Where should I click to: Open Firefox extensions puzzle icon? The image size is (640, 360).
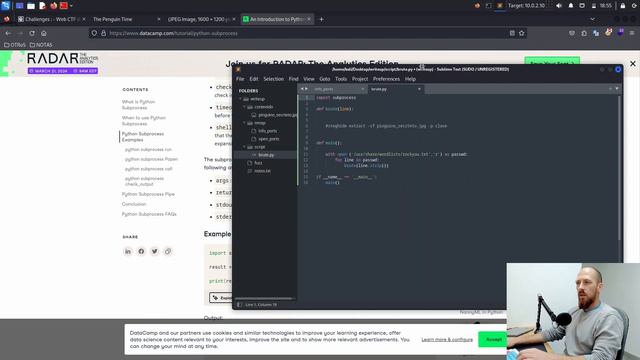point(584,33)
